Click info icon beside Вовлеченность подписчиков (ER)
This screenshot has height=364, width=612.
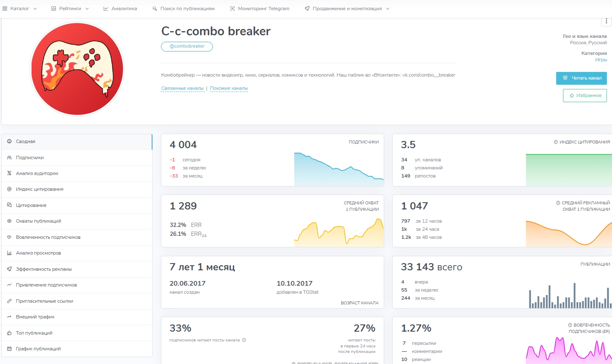570,325
